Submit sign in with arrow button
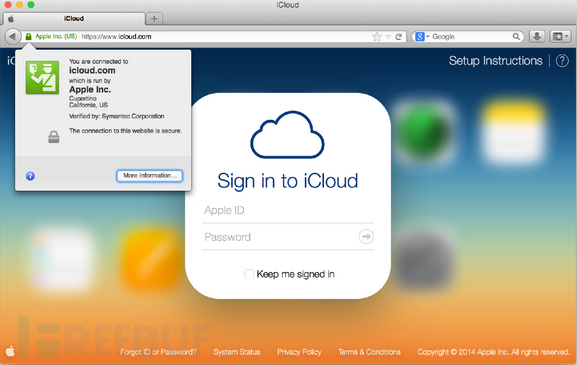The image size is (577, 365). [366, 237]
